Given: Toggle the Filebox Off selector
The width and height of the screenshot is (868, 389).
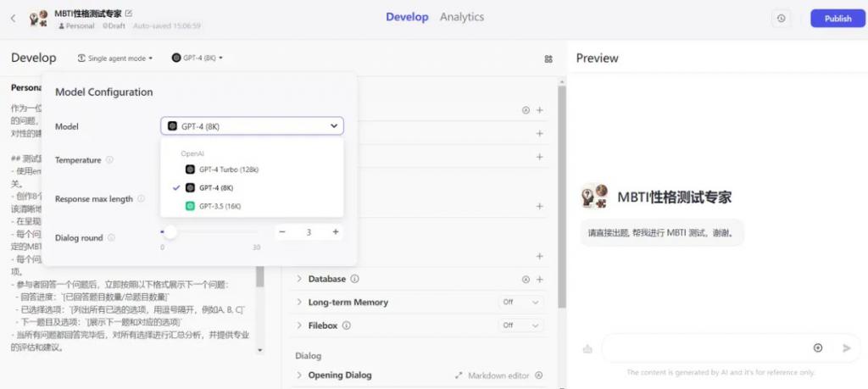Looking at the screenshot, I should point(520,325).
